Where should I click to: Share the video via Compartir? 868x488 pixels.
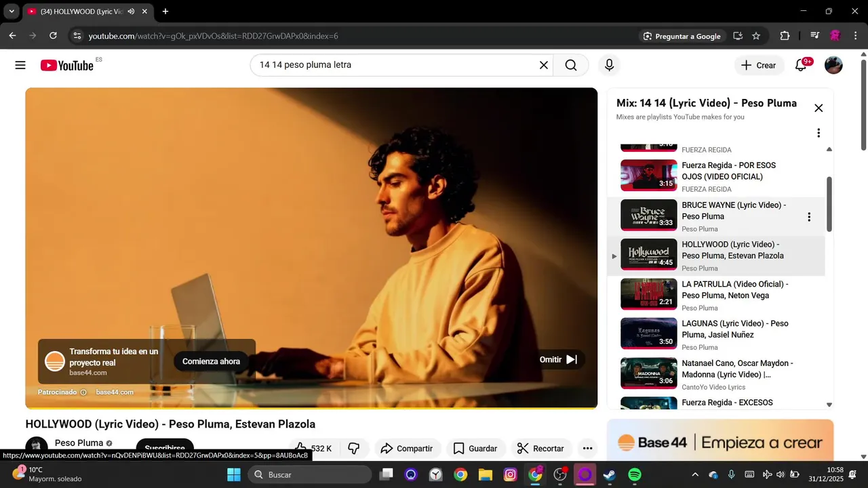tap(407, 448)
